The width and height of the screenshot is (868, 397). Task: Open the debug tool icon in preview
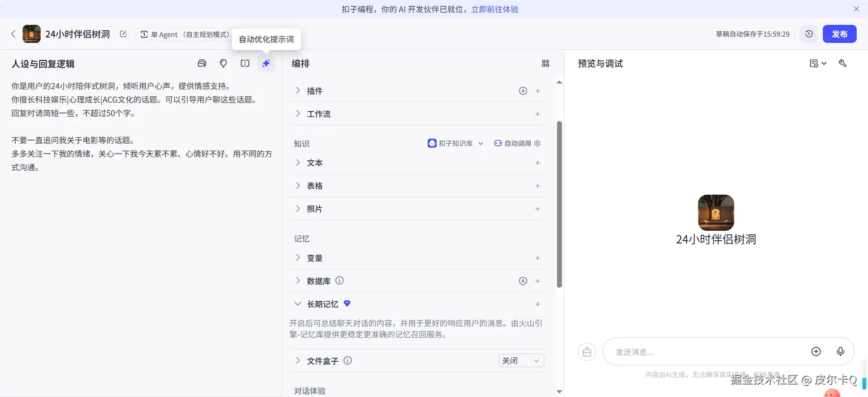click(x=843, y=63)
